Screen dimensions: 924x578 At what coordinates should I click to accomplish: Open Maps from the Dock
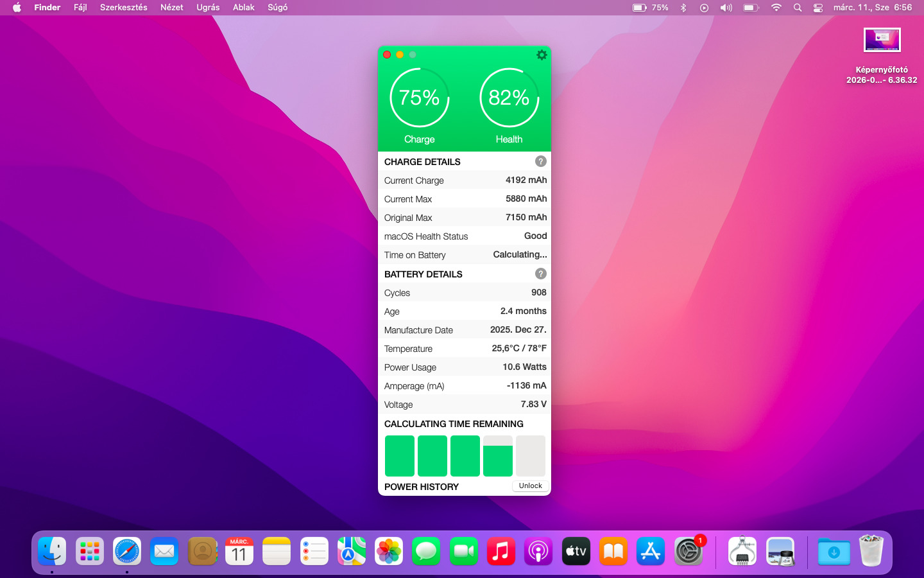(352, 551)
